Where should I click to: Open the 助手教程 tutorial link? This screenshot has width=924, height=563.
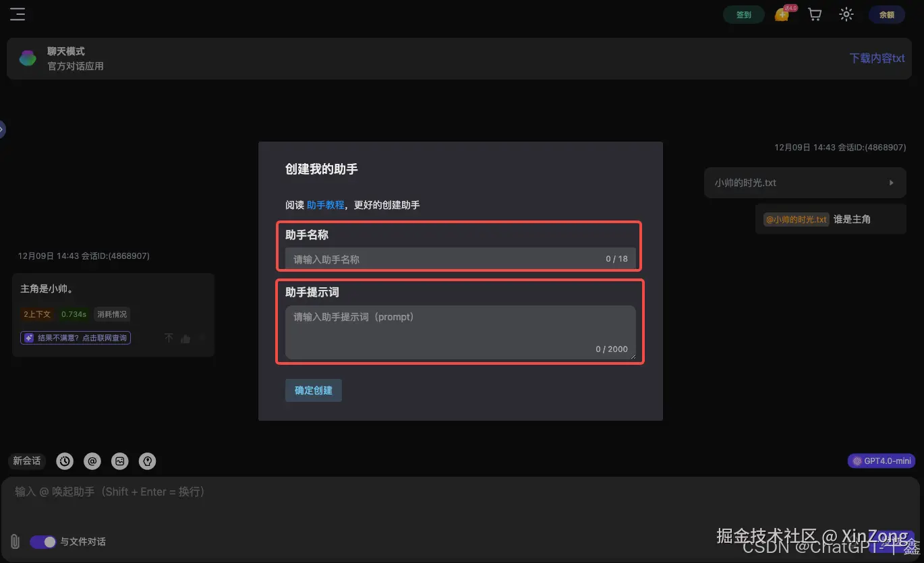point(326,205)
